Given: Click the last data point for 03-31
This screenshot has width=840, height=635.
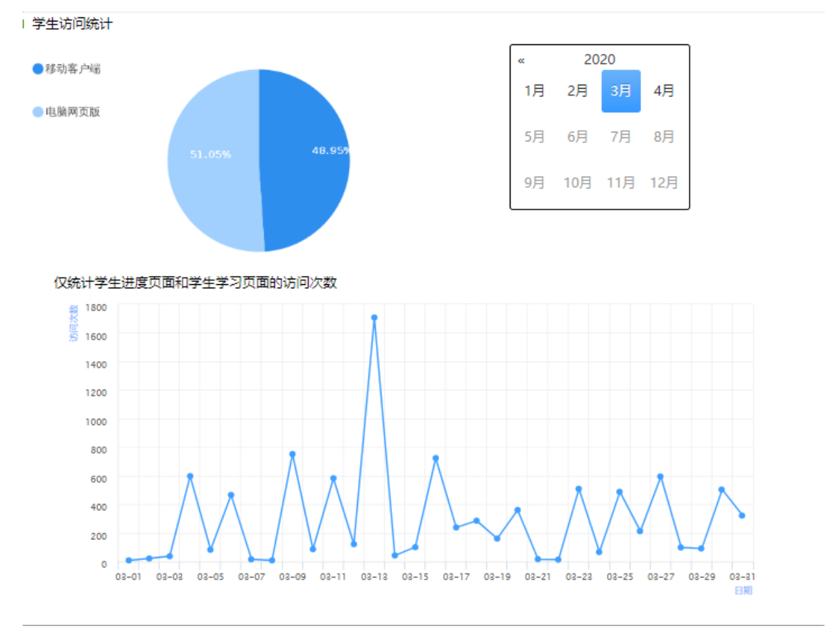Looking at the screenshot, I should coord(742,516).
